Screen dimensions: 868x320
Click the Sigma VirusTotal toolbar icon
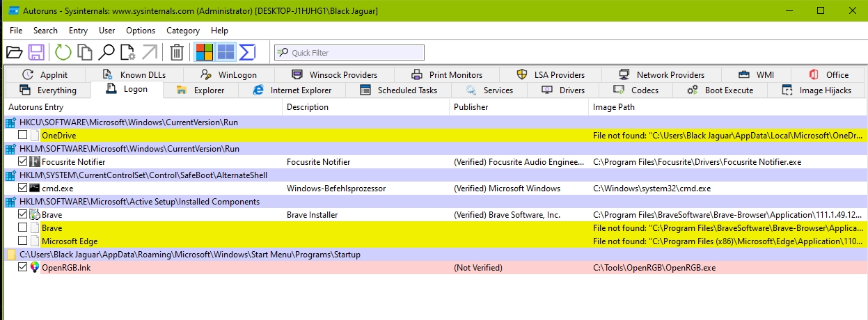click(x=248, y=52)
